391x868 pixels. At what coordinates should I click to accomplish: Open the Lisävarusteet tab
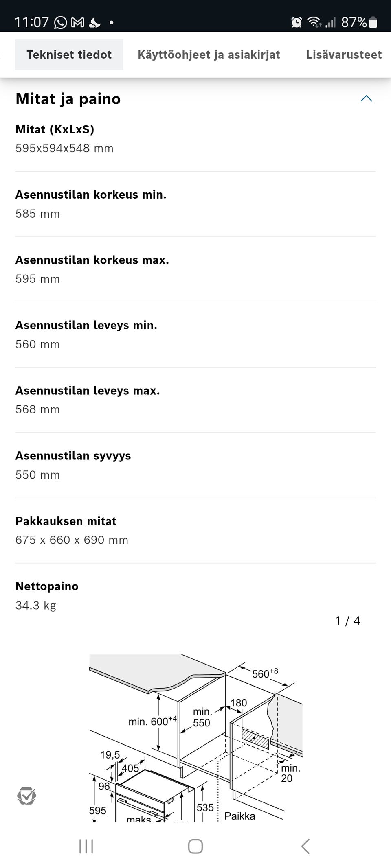(344, 55)
